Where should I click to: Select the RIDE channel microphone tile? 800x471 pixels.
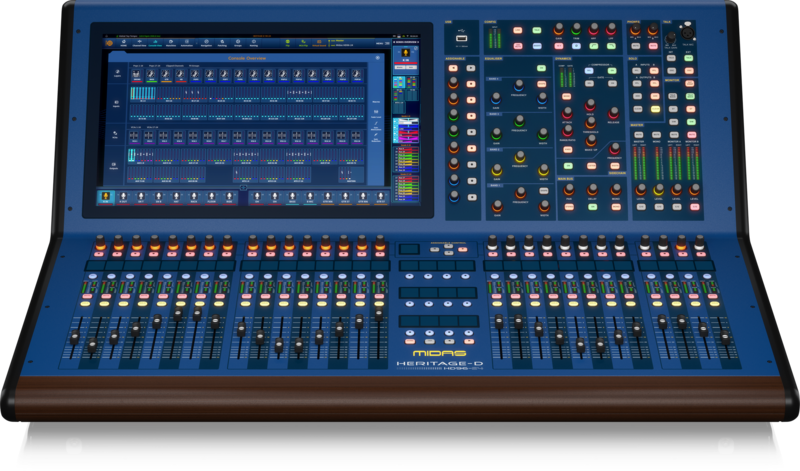(229, 197)
